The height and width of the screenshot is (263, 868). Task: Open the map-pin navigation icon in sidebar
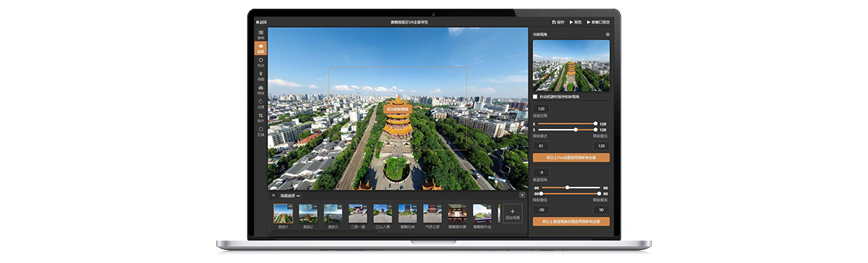click(260, 75)
